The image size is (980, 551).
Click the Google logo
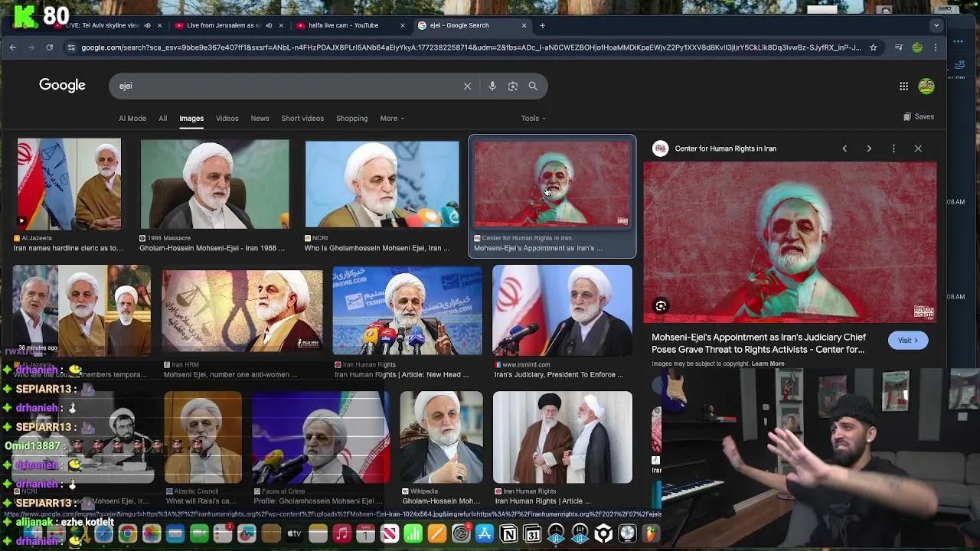[63, 85]
